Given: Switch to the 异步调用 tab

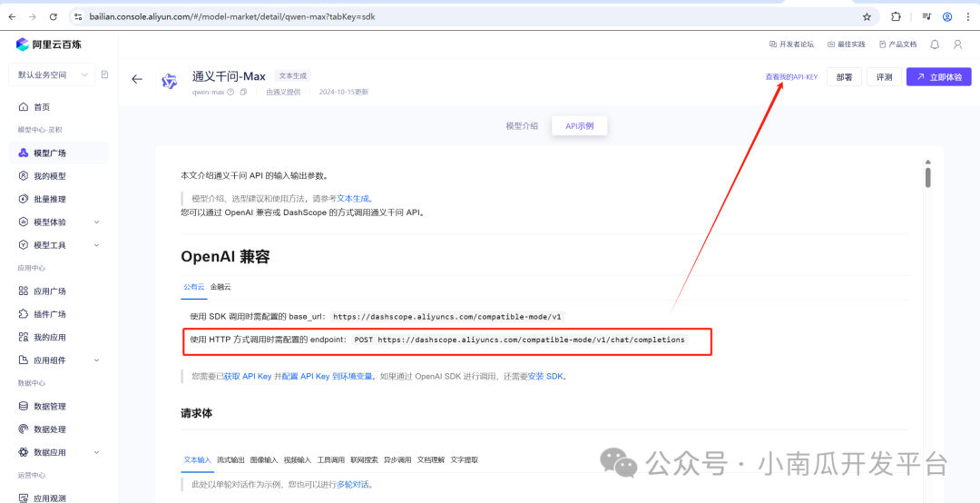Looking at the screenshot, I should [x=397, y=459].
